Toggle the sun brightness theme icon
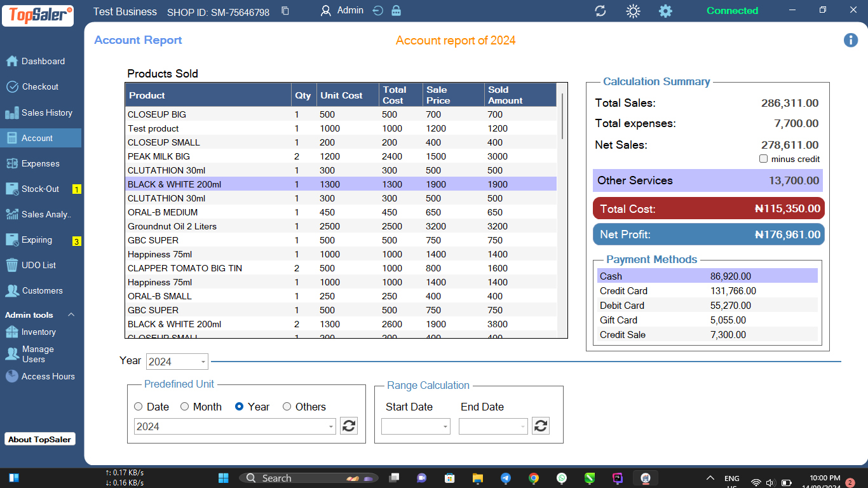868x488 pixels. (633, 11)
